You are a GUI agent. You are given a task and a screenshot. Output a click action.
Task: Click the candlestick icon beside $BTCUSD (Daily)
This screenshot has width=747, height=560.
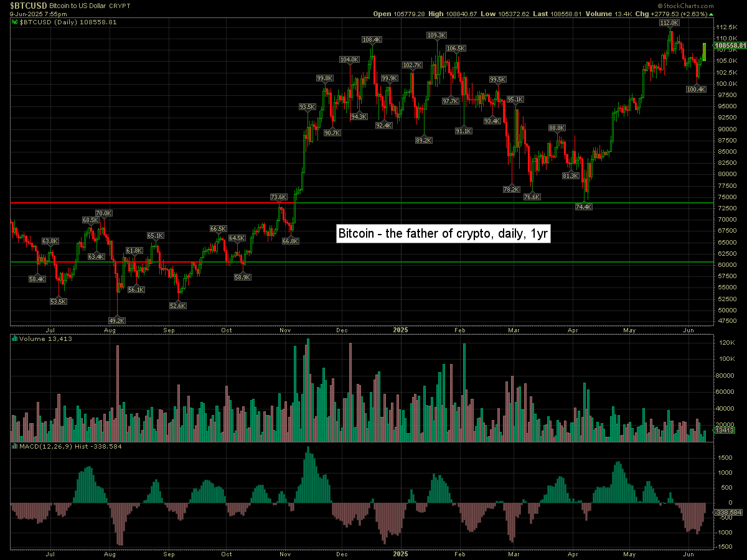(15, 22)
